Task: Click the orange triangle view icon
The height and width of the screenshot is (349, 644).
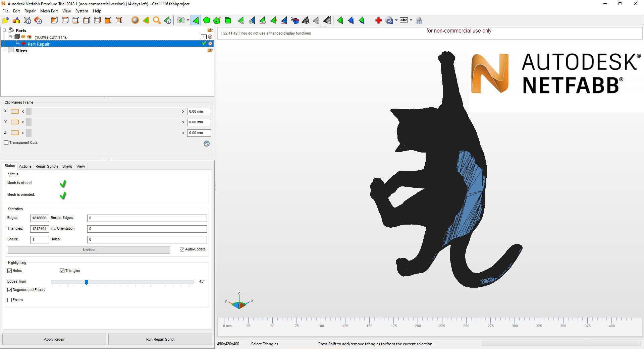Action: pyautogui.click(x=146, y=20)
